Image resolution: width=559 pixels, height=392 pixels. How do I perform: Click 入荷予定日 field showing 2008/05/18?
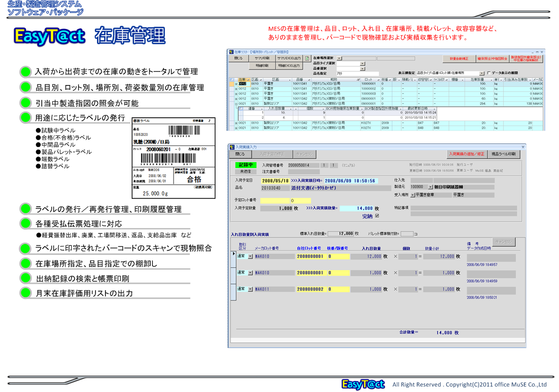pyautogui.click(x=275, y=181)
